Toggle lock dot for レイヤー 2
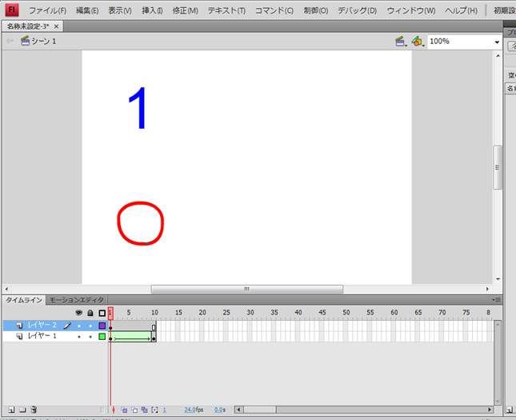 pos(90,326)
